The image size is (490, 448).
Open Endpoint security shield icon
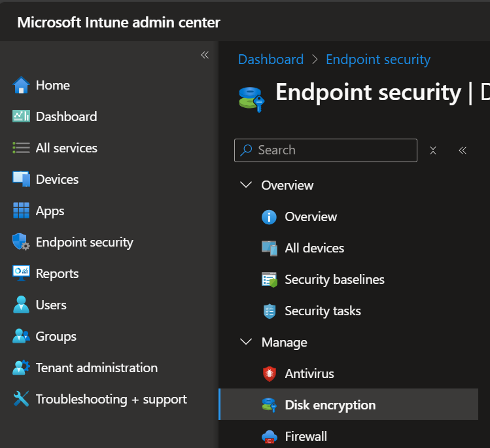click(x=21, y=242)
